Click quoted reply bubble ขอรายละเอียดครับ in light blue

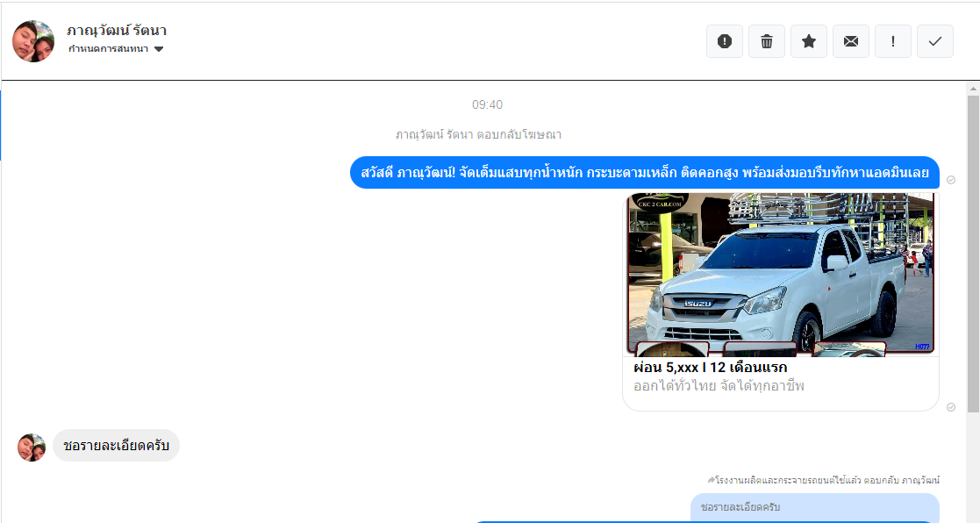pyautogui.click(x=815, y=506)
